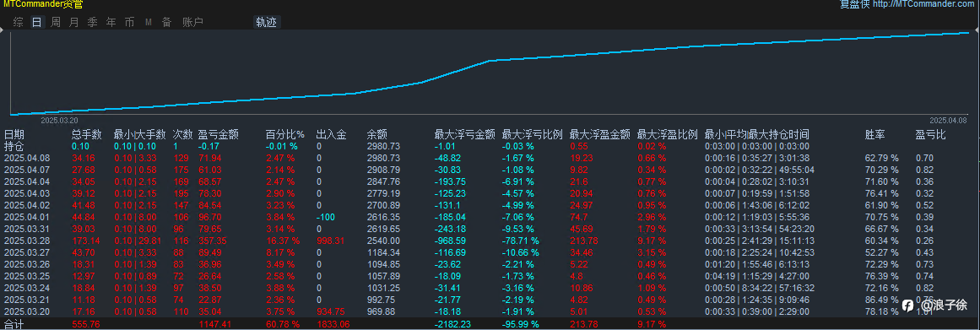The height and width of the screenshot is (330, 980).
Task: Switch to the 周 weekly tab
Action: click(x=56, y=23)
